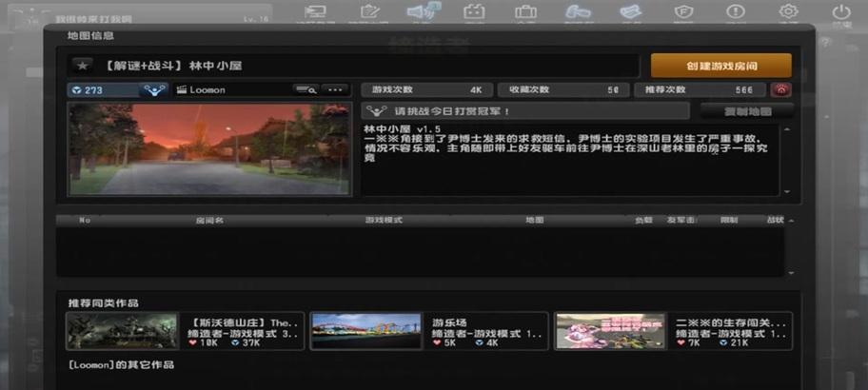Click the monitor icon in top toolbar
The height and width of the screenshot is (390, 868).
coord(316,11)
